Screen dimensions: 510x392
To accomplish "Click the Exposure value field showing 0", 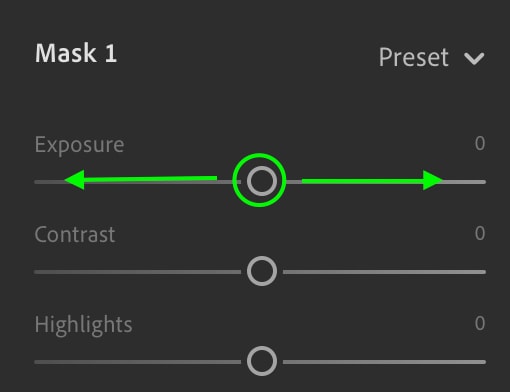I will click(480, 144).
